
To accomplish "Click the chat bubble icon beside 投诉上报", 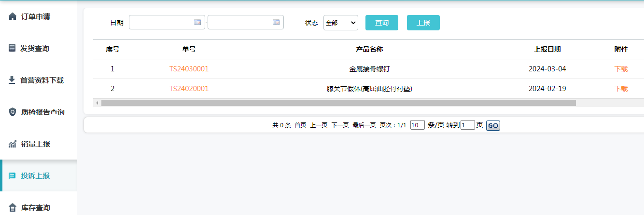I will pos(13,176).
